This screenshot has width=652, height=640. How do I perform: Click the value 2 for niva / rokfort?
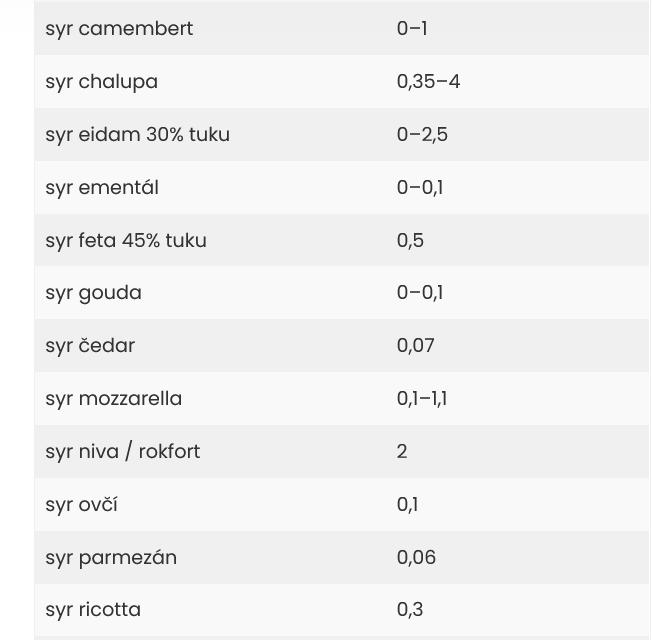402,452
